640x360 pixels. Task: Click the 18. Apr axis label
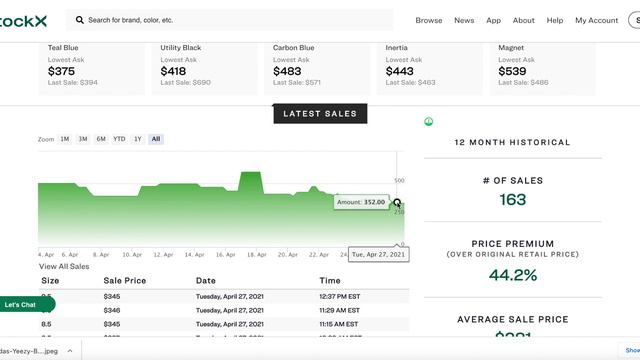click(257, 255)
